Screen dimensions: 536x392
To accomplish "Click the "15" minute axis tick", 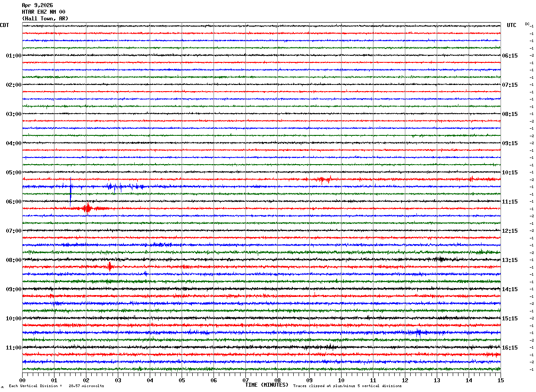I will (501, 380).
